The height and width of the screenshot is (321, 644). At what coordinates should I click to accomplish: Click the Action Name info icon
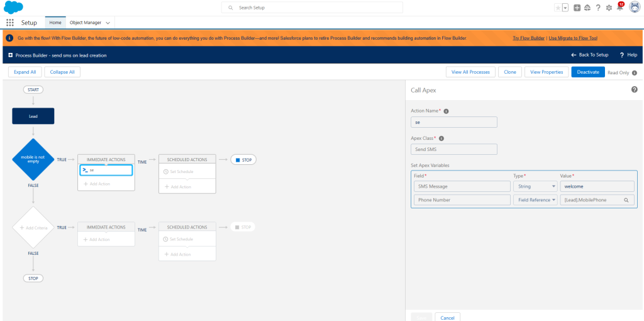tap(446, 111)
